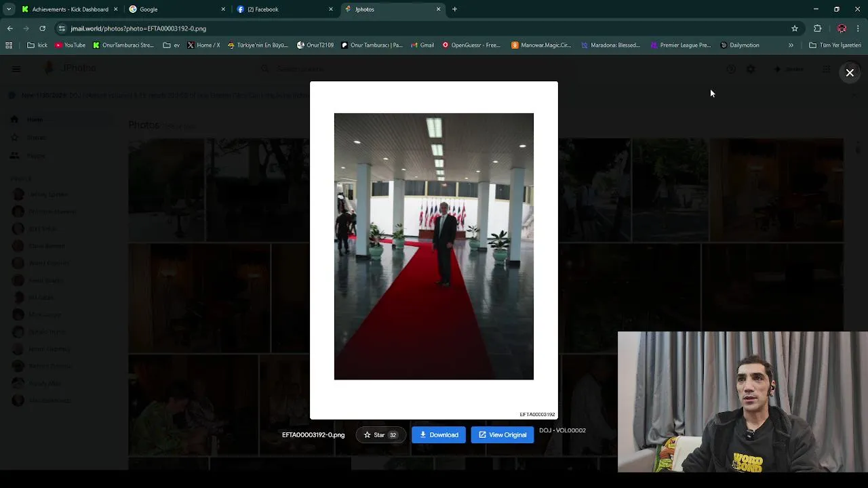Open the Türkiye'nin En Büyü... bookmark
This screenshot has width=868, height=488.
tap(258, 45)
